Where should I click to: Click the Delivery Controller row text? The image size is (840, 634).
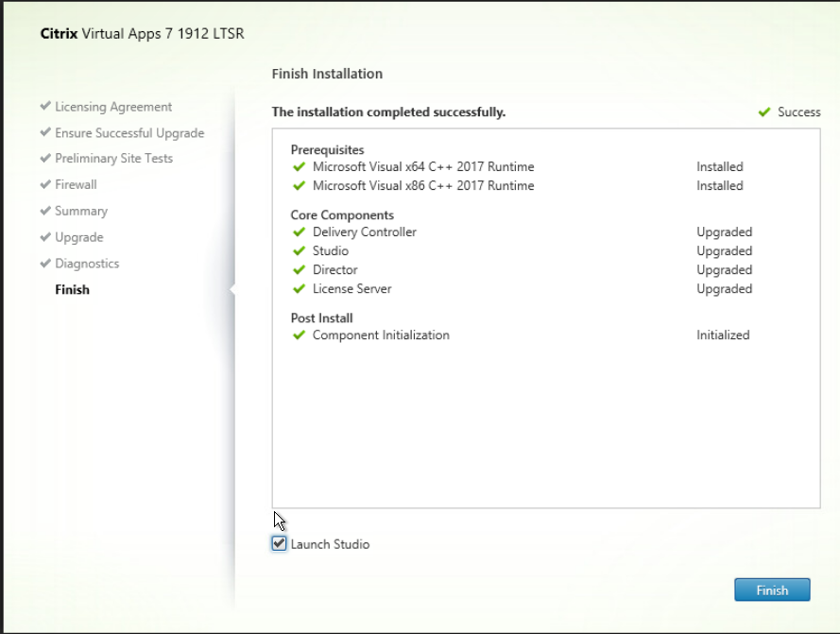(x=365, y=232)
